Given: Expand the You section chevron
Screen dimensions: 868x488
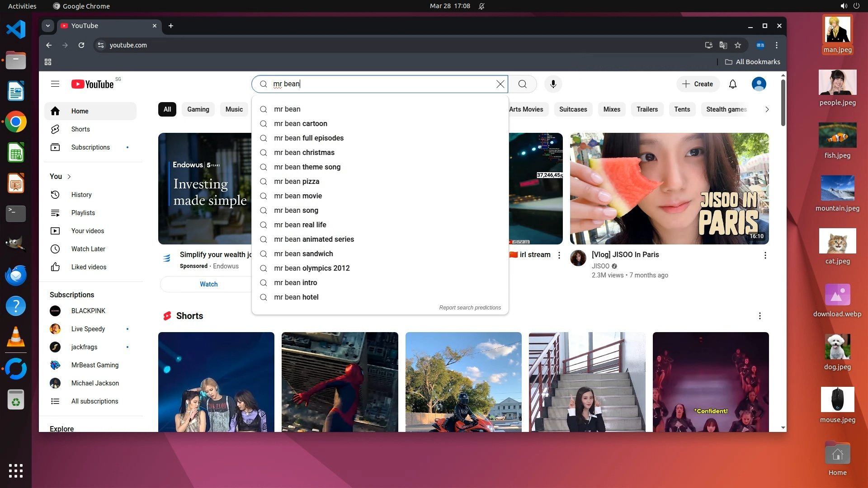Looking at the screenshot, I should (69, 177).
